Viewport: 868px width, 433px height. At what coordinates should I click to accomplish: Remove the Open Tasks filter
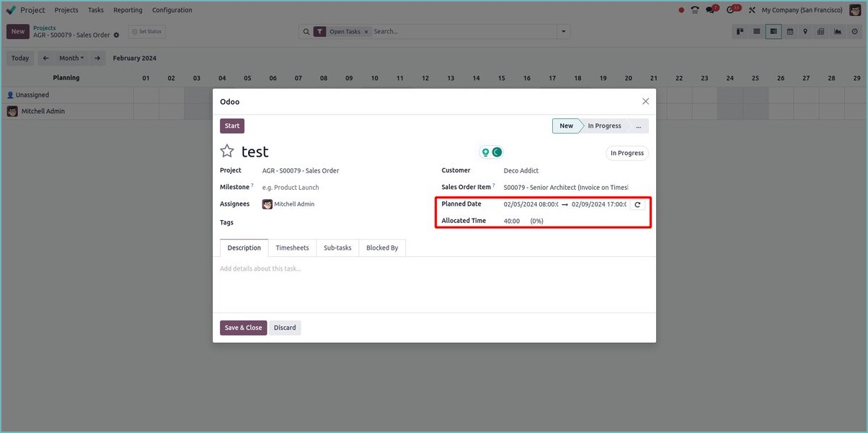(x=366, y=32)
